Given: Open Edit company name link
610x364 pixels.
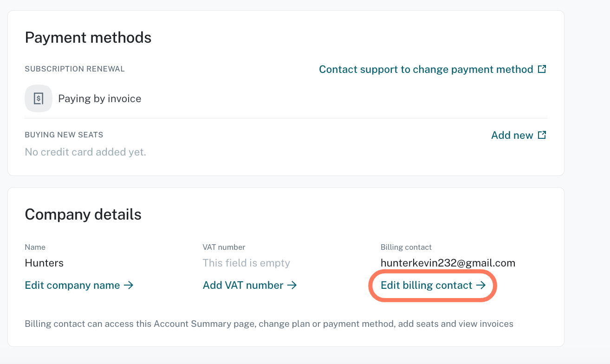Looking at the screenshot, I should coord(79,285).
